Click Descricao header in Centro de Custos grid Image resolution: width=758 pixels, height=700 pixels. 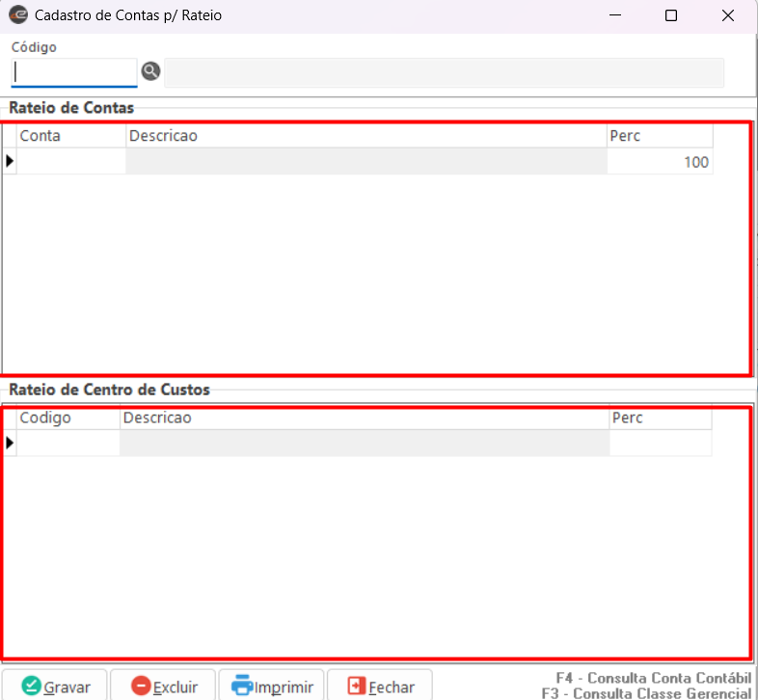[365, 418]
